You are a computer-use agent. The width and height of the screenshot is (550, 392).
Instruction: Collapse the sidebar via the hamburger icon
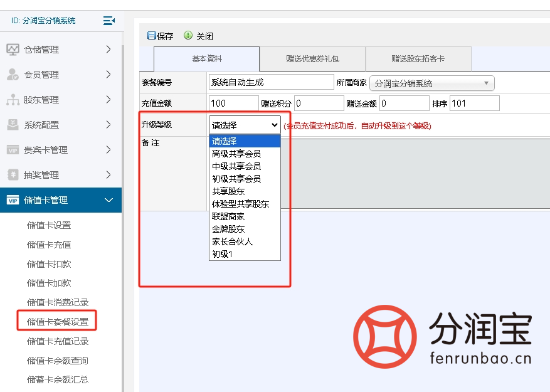point(108,20)
